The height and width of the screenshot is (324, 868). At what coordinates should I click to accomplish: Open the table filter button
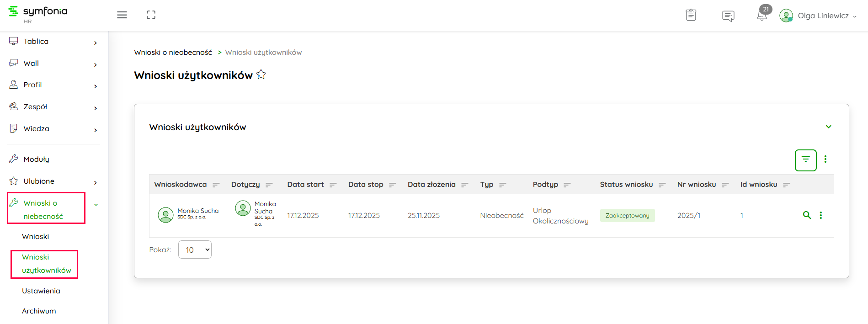pyautogui.click(x=805, y=160)
